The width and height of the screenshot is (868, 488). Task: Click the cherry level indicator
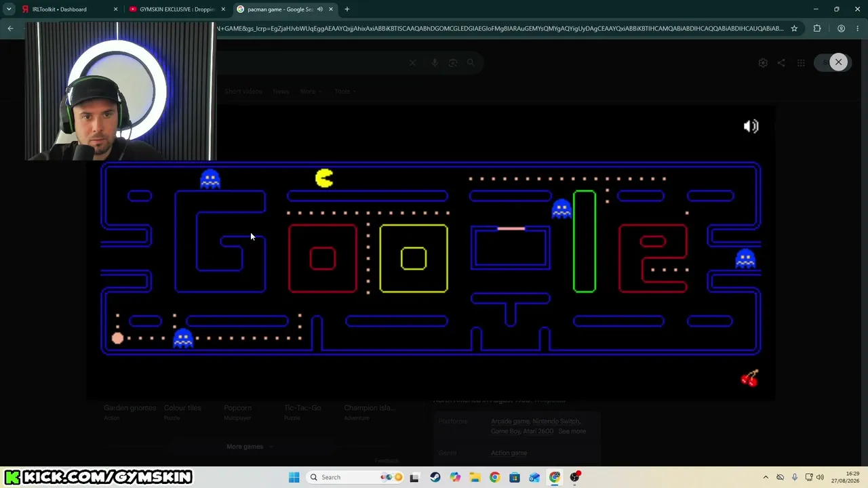749,378
